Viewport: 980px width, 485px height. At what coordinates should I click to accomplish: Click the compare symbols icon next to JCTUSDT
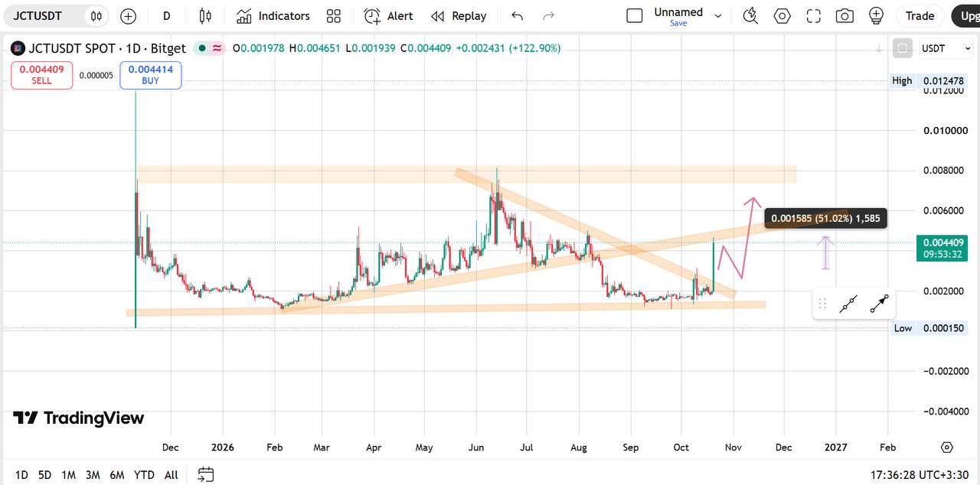point(96,15)
